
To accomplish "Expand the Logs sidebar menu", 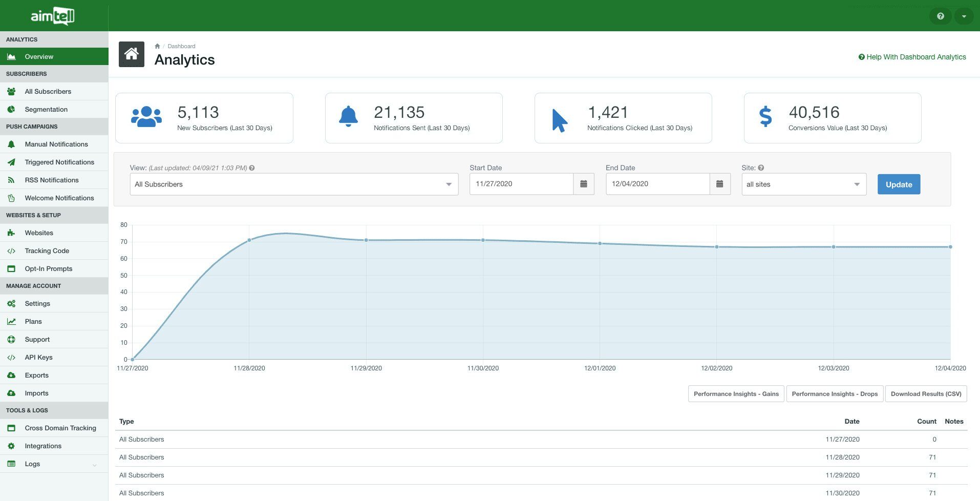I will pos(54,464).
